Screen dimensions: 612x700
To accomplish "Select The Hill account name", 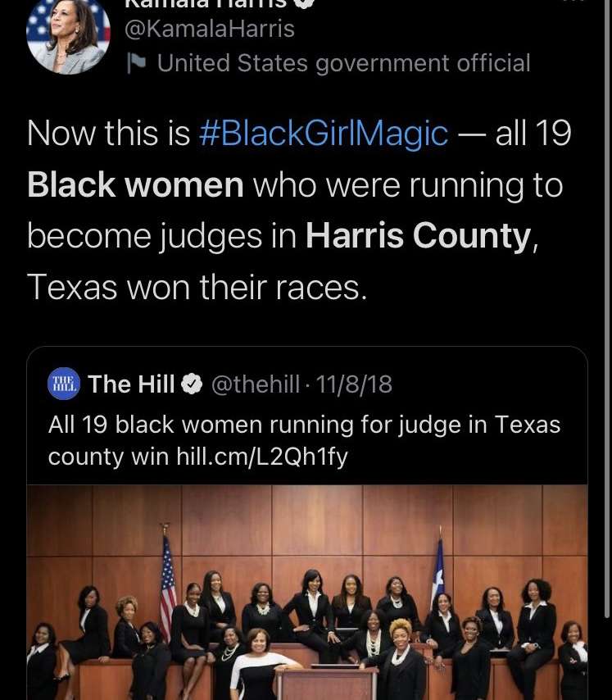I will (131, 384).
